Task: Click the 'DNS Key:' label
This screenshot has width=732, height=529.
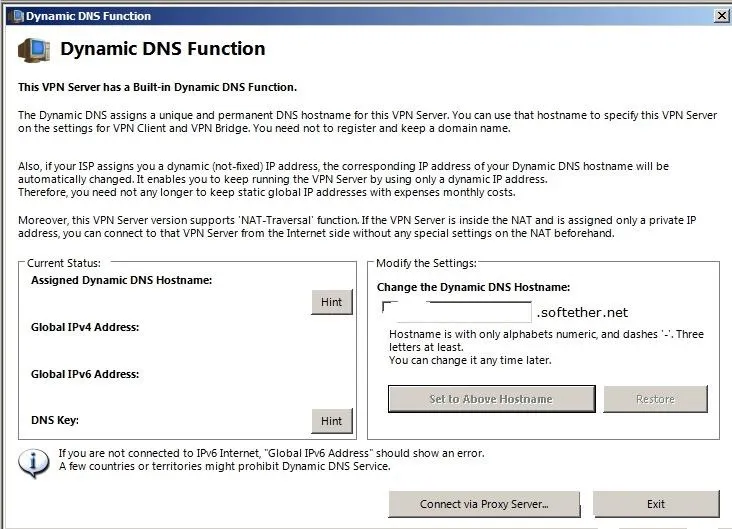Action: pos(55,420)
